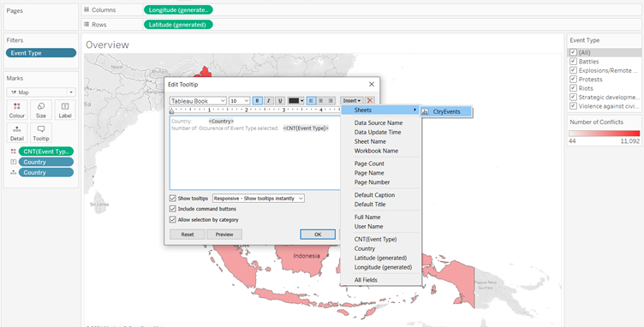The width and height of the screenshot is (644, 327).
Task: Toggle bold formatting in Edit Tooltip
Action: (x=258, y=100)
